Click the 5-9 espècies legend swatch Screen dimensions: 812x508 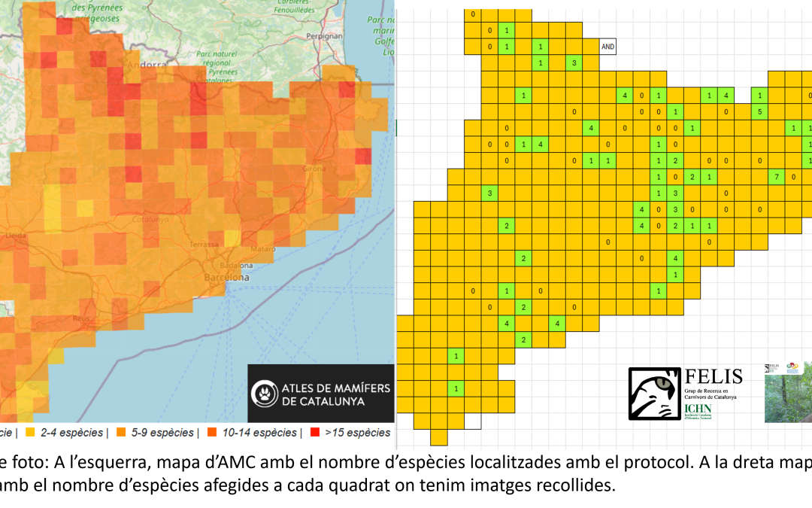121,433
